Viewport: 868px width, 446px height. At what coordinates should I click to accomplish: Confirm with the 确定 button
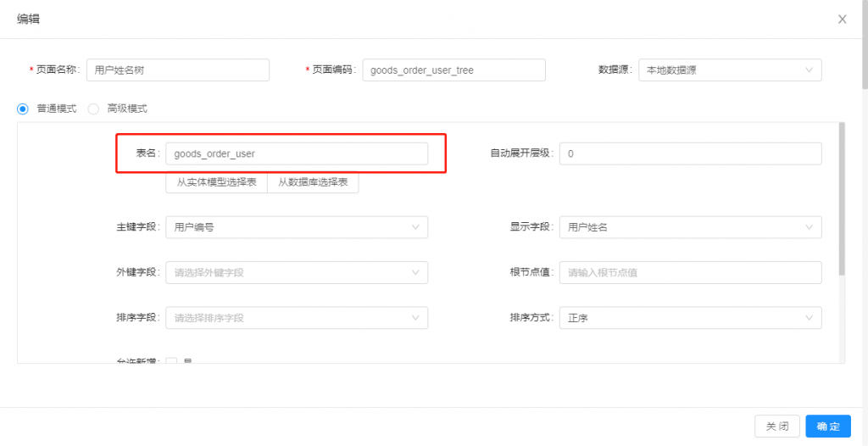tap(828, 426)
